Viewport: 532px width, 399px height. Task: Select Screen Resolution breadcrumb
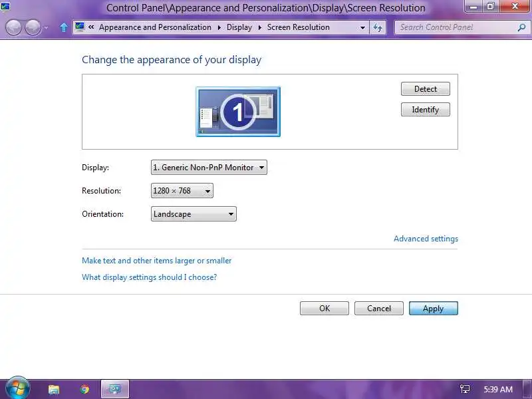click(298, 27)
